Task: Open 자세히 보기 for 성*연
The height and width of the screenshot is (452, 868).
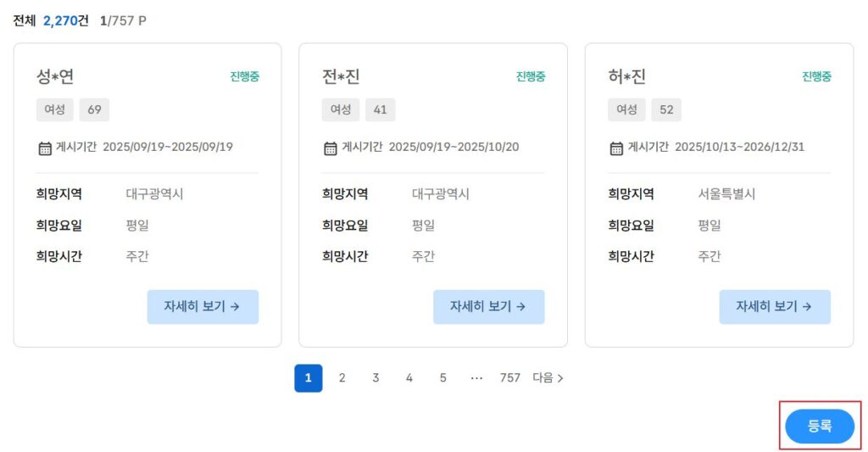Action: [203, 306]
